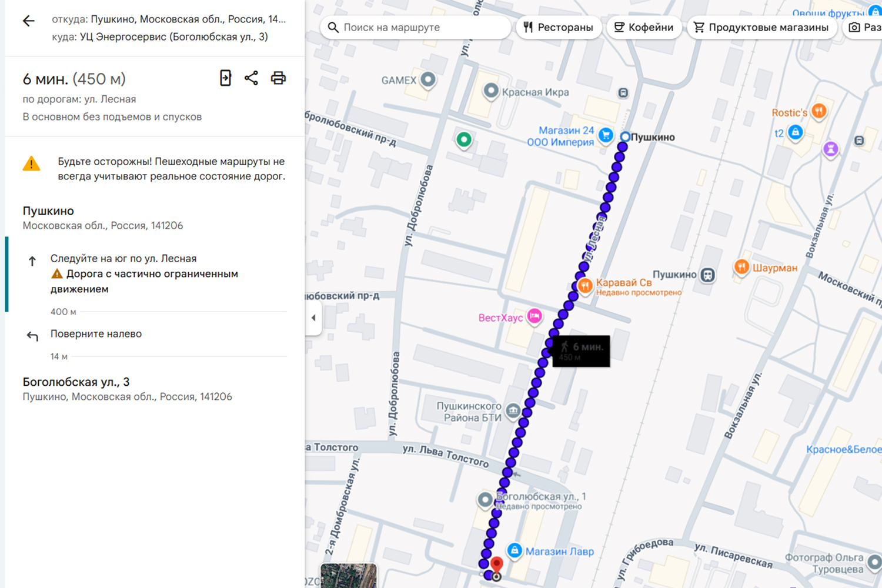Expand the 'Поверните налево' direction step
The height and width of the screenshot is (588, 882).
click(96, 334)
